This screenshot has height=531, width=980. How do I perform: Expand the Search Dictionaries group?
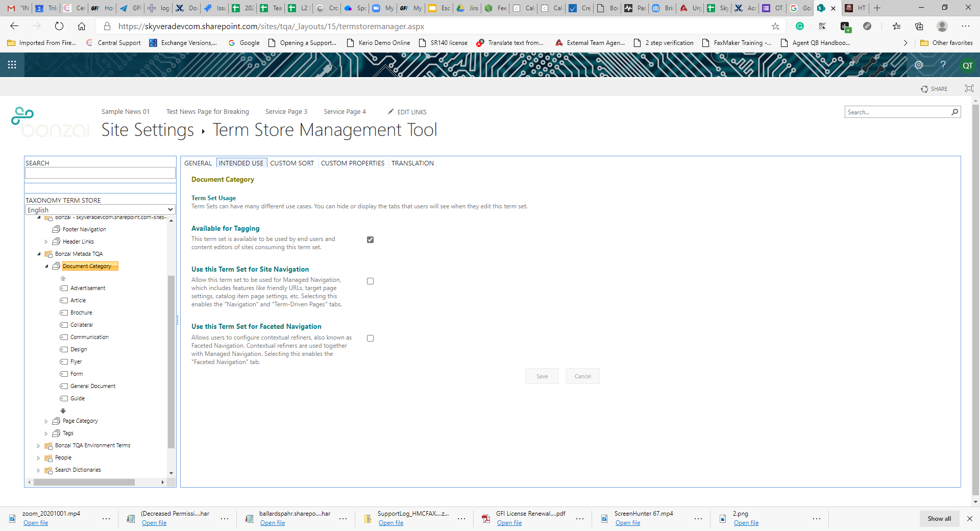click(x=39, y=470)
